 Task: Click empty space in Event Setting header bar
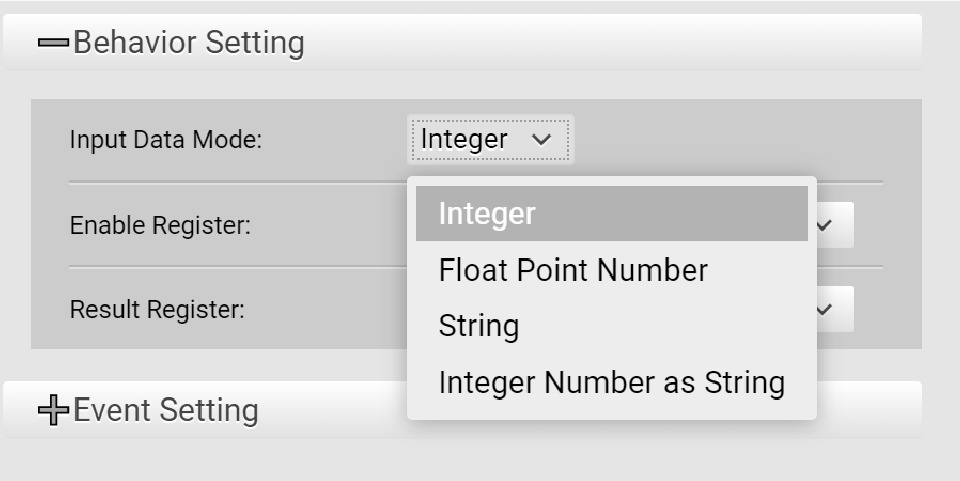pyautogui.click(x=870, y=410)
